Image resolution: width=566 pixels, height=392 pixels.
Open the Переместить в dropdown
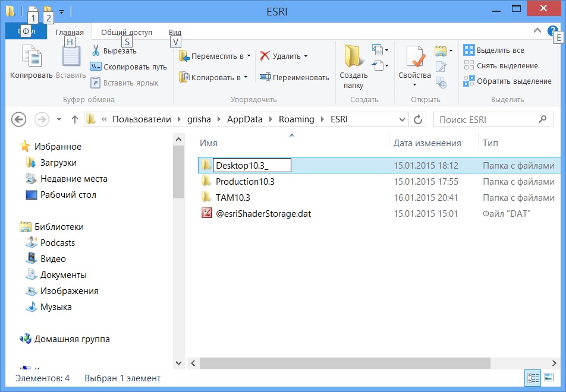click(x=215, y=56)
